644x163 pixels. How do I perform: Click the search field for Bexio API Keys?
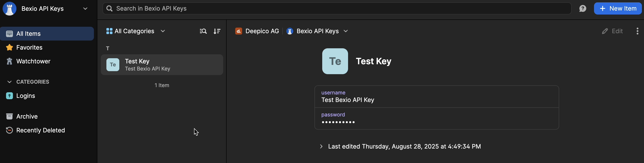tap(336, 8)
